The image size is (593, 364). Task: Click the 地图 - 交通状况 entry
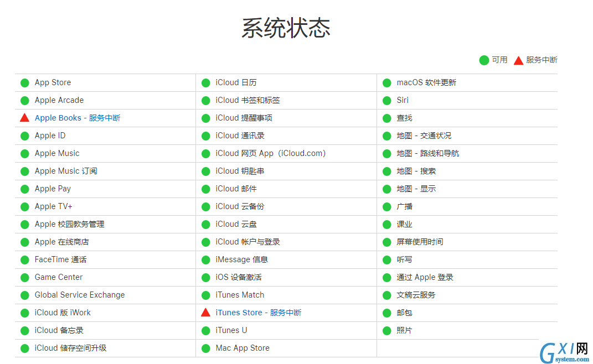(424, 136)
